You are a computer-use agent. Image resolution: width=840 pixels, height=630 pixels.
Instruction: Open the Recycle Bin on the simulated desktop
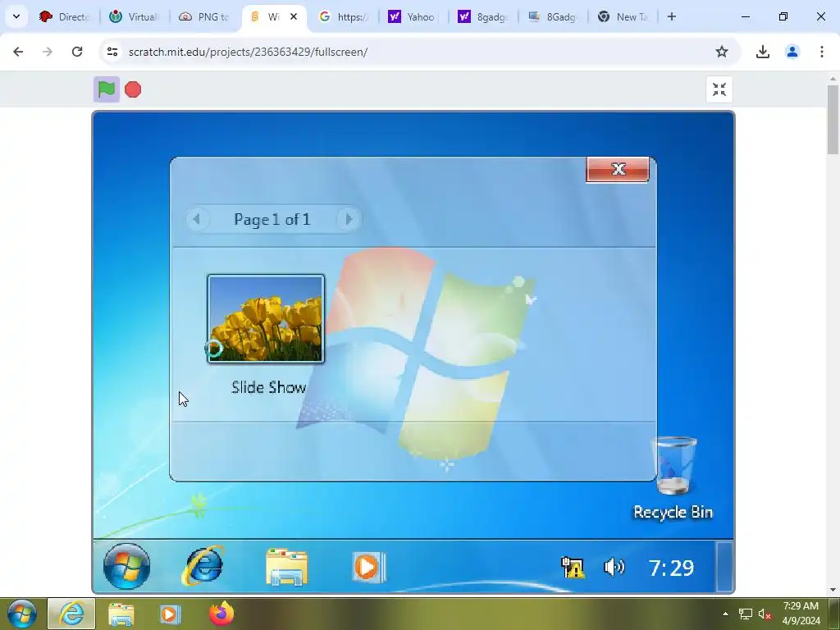[673, 478]
